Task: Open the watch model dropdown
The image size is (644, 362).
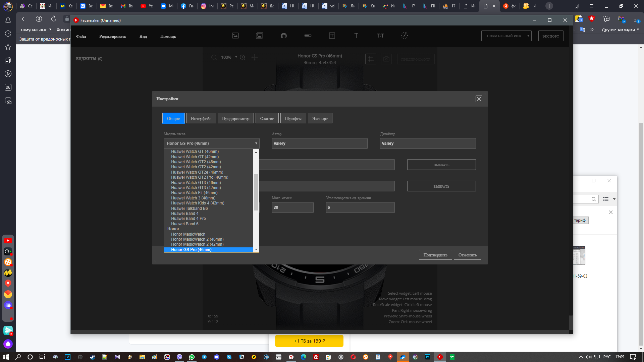Action: pyautogui.click(x=211, y=143)
